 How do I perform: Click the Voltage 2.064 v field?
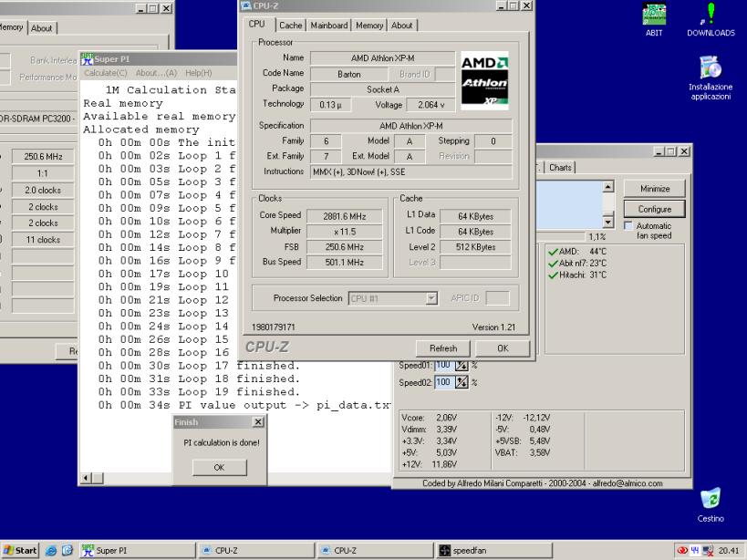click(x=431, y=105)
